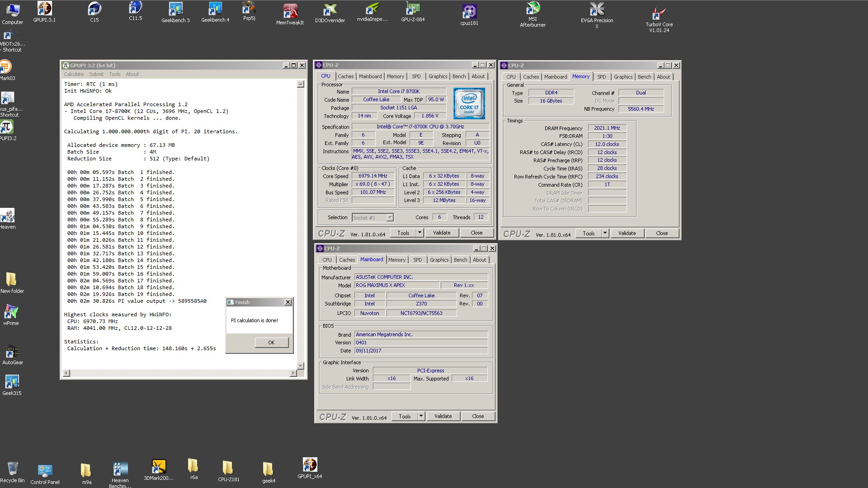Launch the wPrime desktop icon
The height and width of the screenshot is (488, 868).
coord(11,315)
